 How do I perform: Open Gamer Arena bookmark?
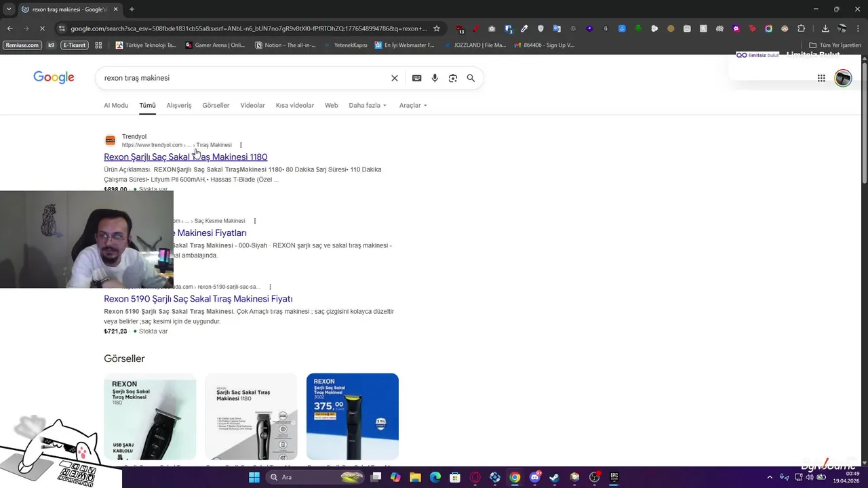click(215, 45)
